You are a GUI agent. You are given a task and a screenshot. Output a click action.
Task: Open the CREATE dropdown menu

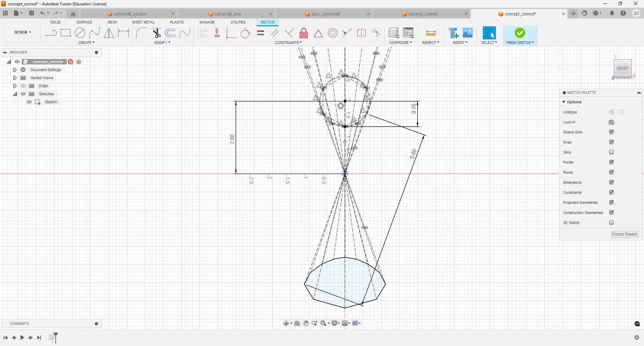point(87,43)
